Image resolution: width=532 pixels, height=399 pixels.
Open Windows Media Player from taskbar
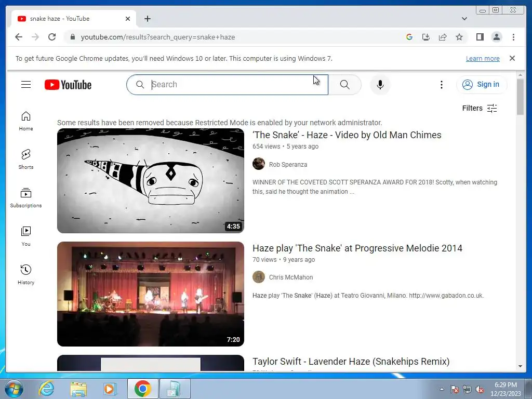(109, 389)
